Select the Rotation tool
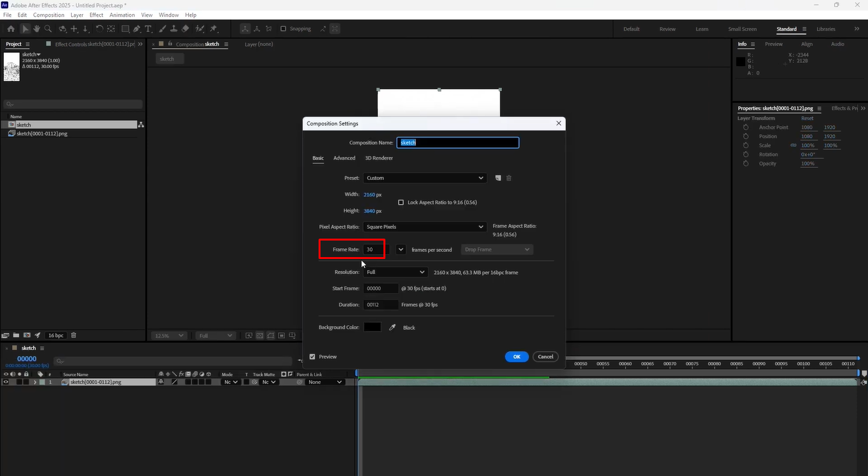Image resolution: width=868 pixels, height=476 pixels. pyautogui.click(x=99, y=29)
